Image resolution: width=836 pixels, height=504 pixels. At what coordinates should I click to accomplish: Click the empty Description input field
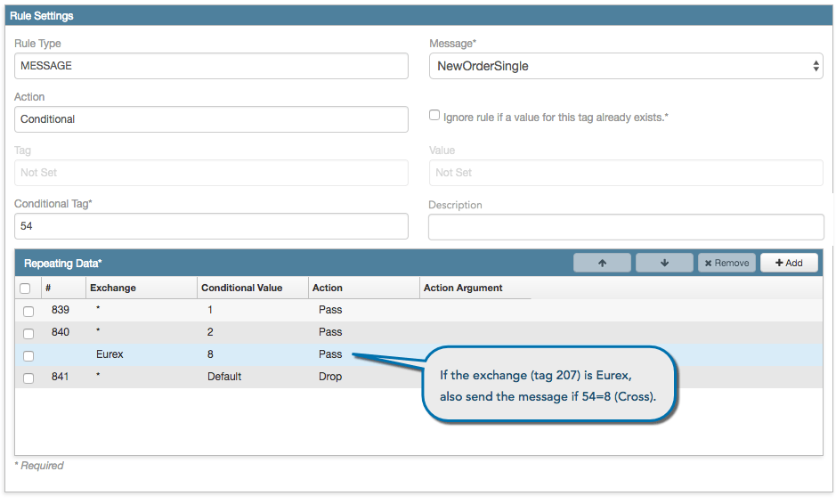click(626, 227)
